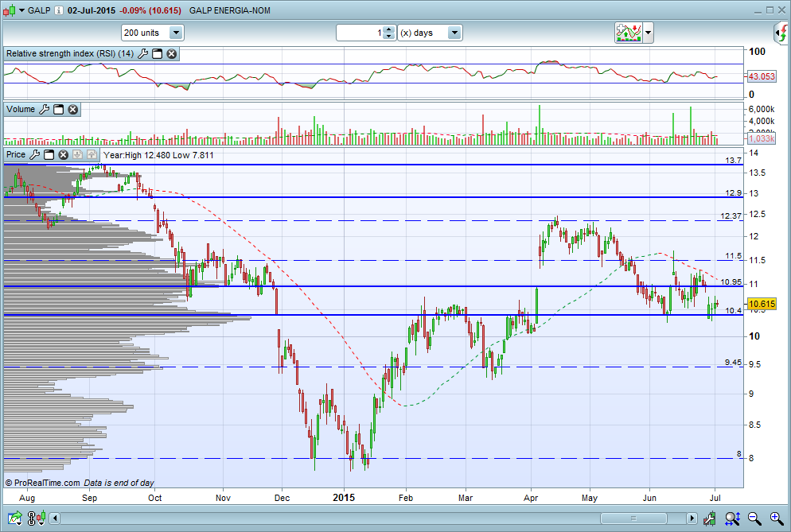Click the Apr label on time axis
The height and width of the screenshot is (532, 791).
pyautogui.click(x=531, y=499)
